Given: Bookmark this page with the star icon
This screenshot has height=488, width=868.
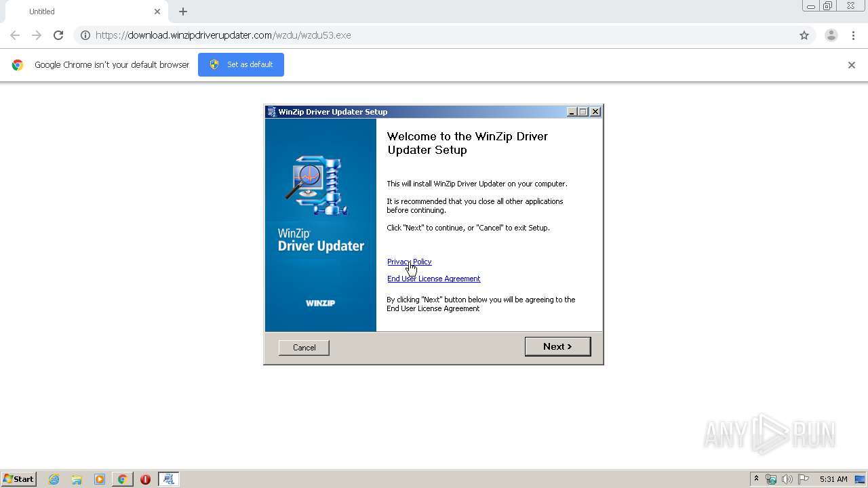Looking at the screenshot, I should click(x=804, y=35).
